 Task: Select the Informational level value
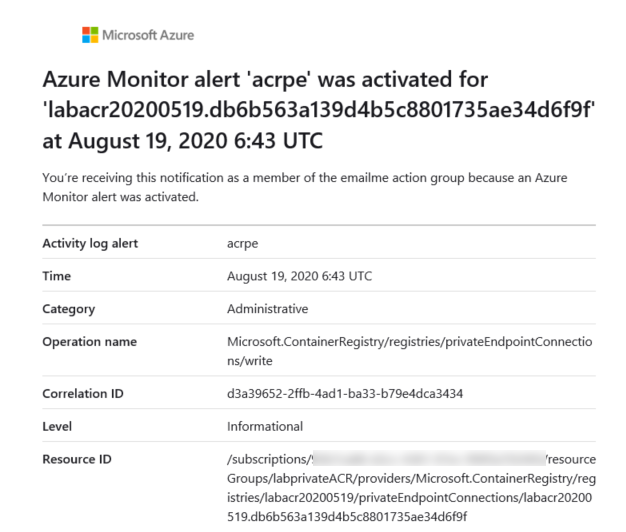(x=265, y=427)
